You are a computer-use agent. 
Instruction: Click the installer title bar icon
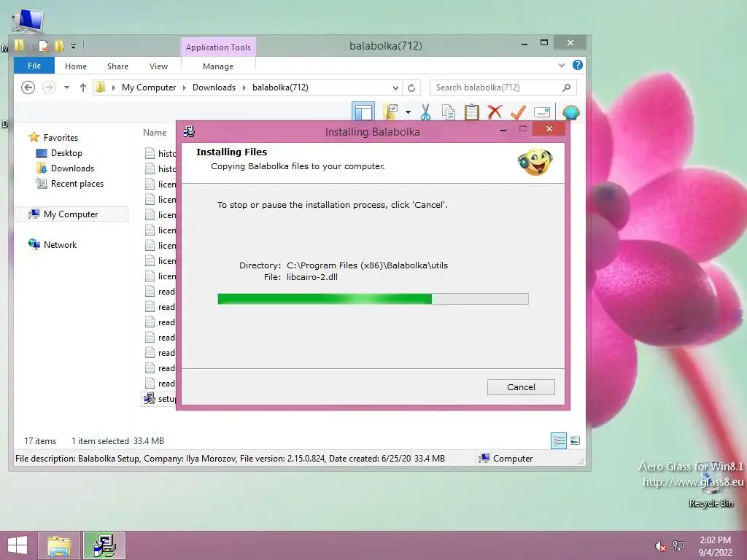pos(189,131)
